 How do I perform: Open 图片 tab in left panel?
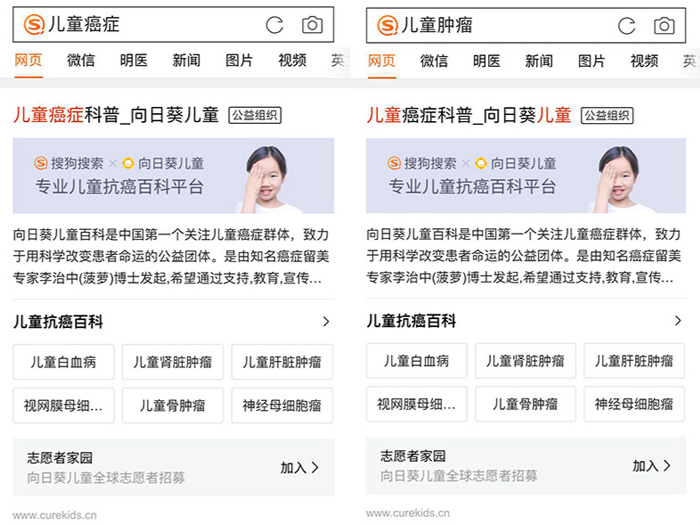(239, 60)
